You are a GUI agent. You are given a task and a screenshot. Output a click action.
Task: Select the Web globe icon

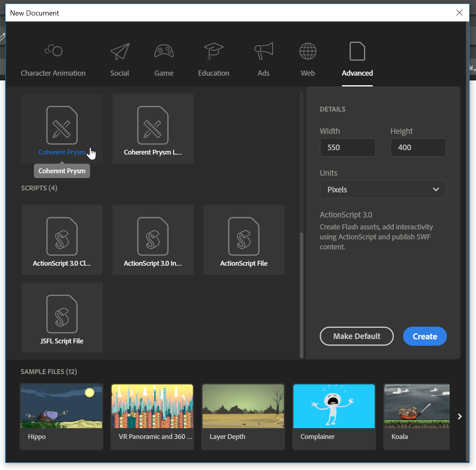coord(308,51)
